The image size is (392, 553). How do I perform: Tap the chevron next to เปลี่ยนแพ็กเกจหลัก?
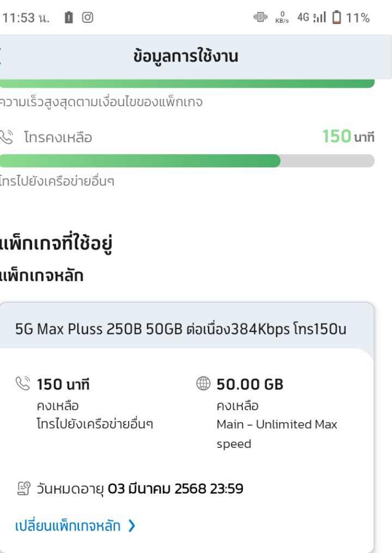point(132,526)
